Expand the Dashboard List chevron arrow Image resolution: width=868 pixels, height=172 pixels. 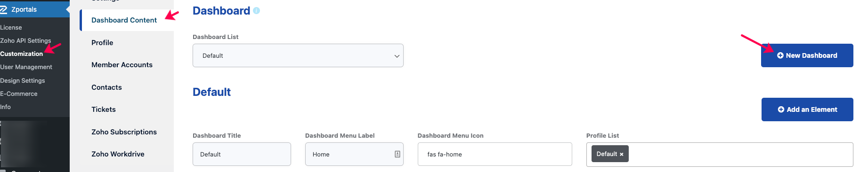[397, 56]
